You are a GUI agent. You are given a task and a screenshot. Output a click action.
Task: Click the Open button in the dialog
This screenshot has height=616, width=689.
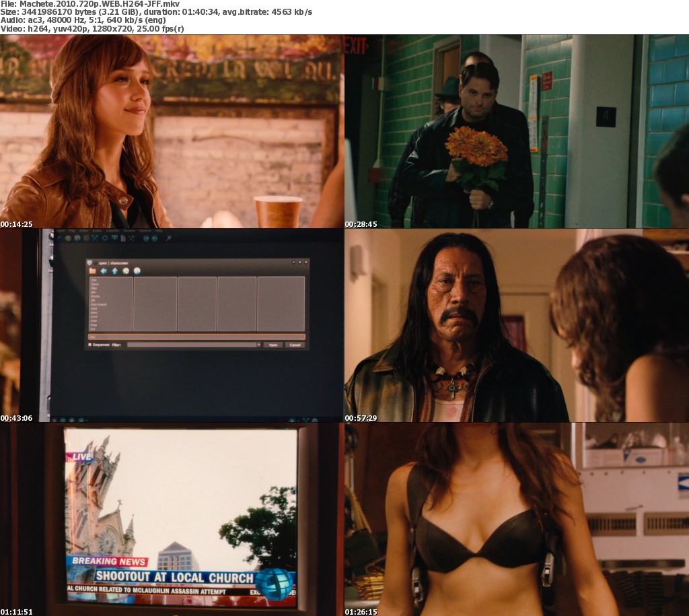click(x=273, y=345)
